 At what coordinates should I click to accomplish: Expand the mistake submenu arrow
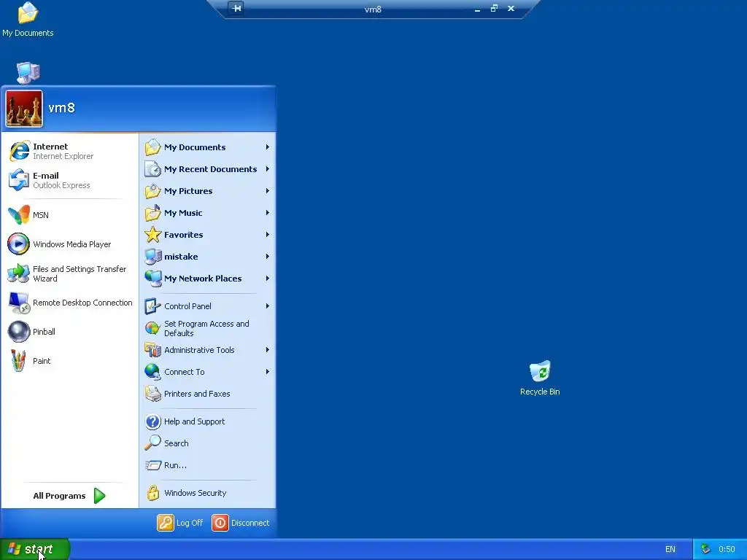tap(267, 257)
